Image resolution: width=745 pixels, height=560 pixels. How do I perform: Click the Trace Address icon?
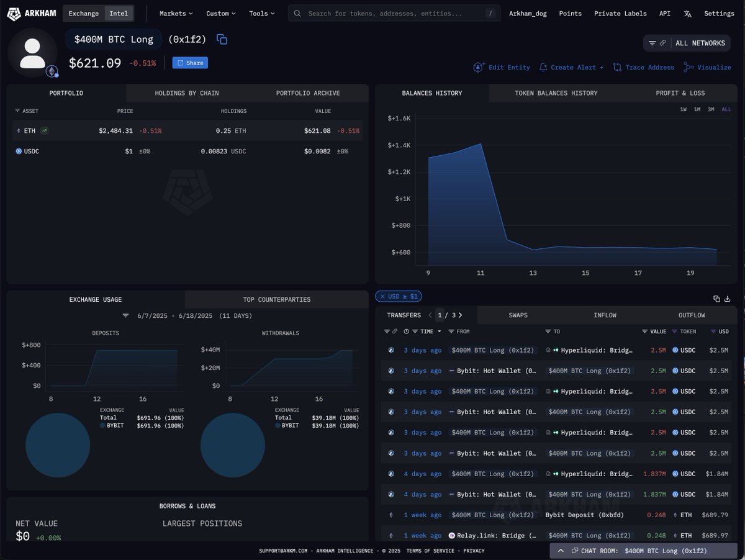(617, 67)
